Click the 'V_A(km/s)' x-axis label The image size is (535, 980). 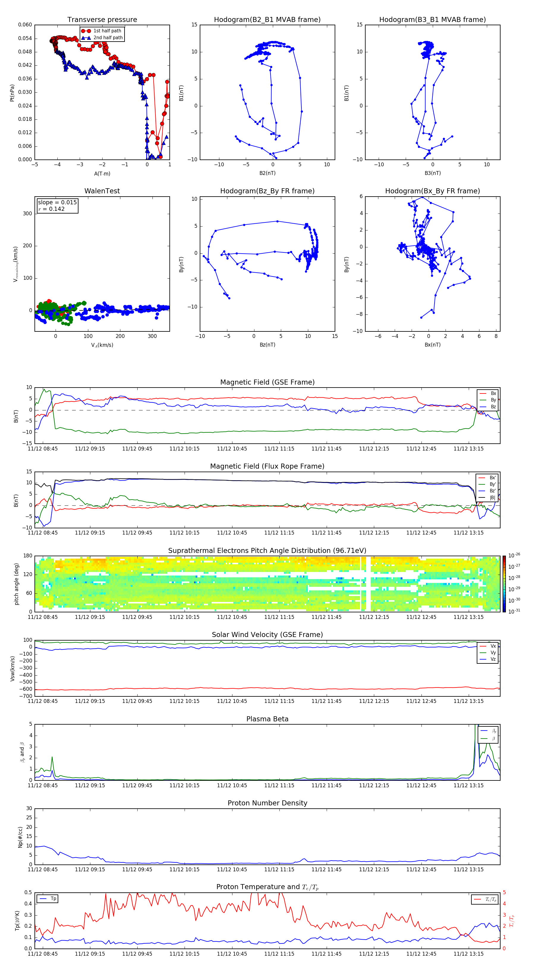102,345
